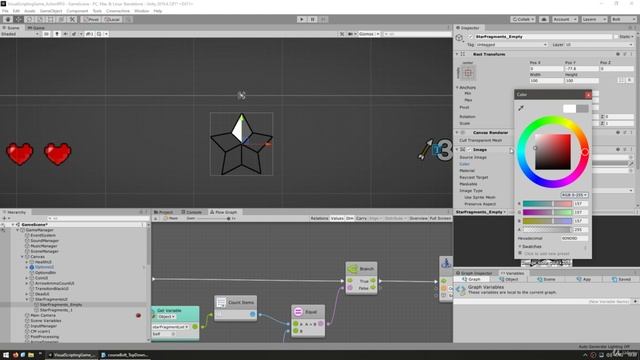Select StarFragments_1 in Hierarchy
Screen dimensions: 640x360
click(56, 310)
